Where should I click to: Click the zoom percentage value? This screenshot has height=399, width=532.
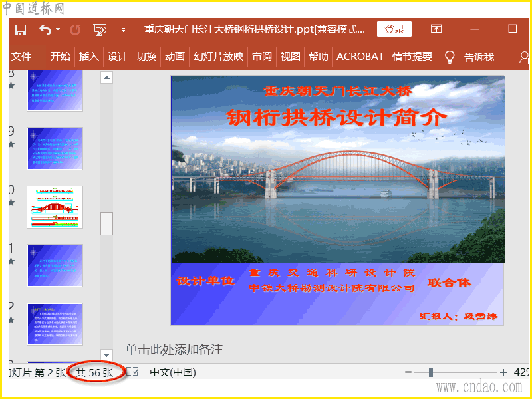coord(521,372)
